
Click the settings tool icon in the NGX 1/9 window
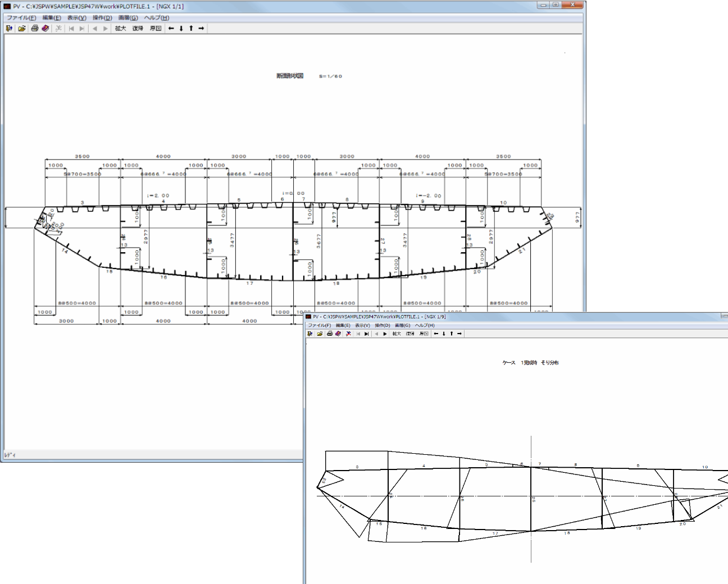(348, 334)
